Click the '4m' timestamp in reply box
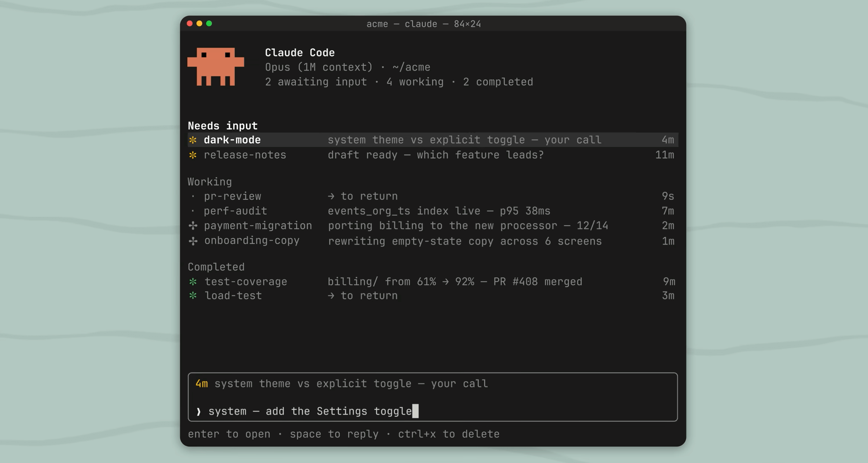868x463 pixels. (202, 383)
